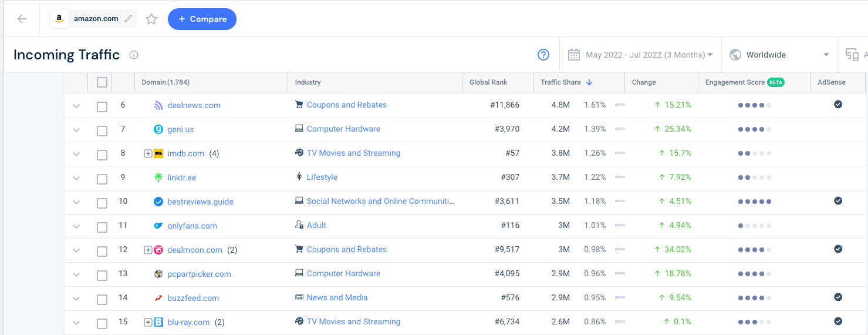This screenshot has width=868, height=335.
Task: Sort by the Global Rank column header
Action: (488, 82)
